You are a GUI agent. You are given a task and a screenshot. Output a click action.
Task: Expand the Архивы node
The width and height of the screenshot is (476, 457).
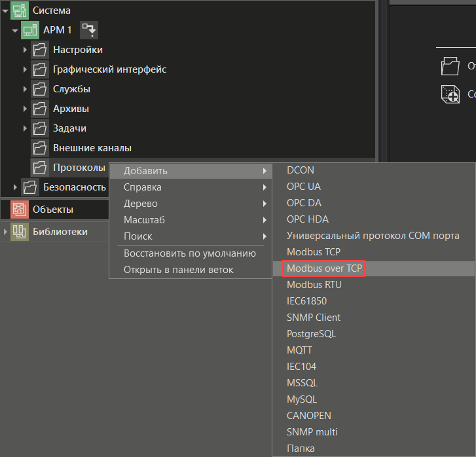coord(25,109)
